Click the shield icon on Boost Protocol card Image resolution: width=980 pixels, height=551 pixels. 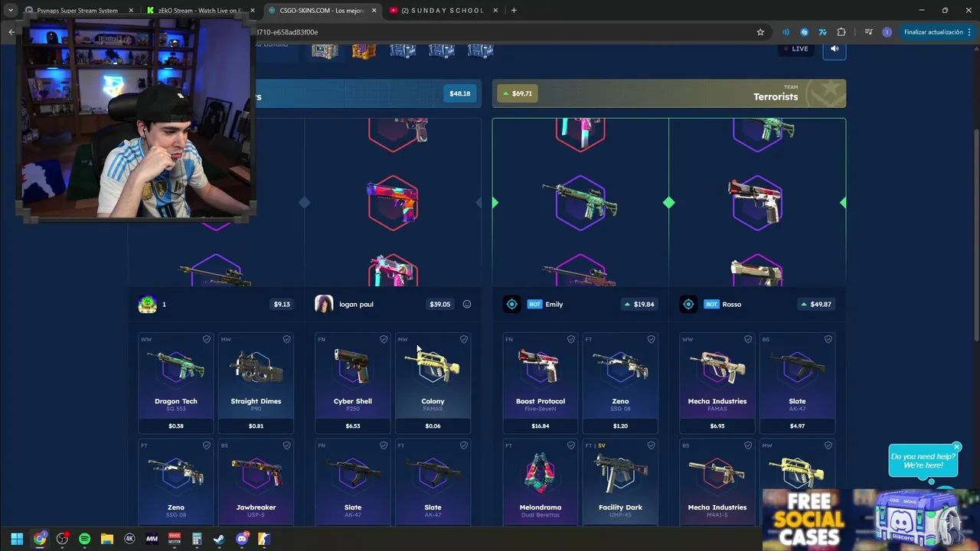[571, 339]
